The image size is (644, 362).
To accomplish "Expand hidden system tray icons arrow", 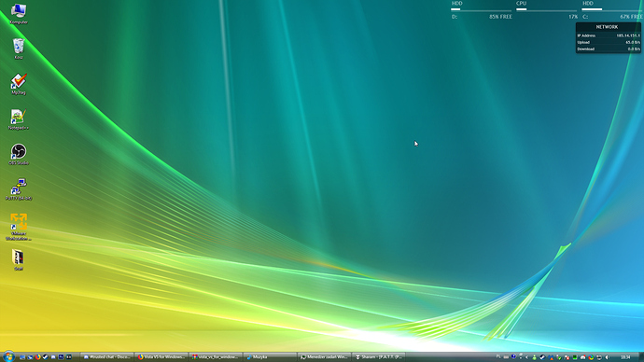I will click(526, 357).
